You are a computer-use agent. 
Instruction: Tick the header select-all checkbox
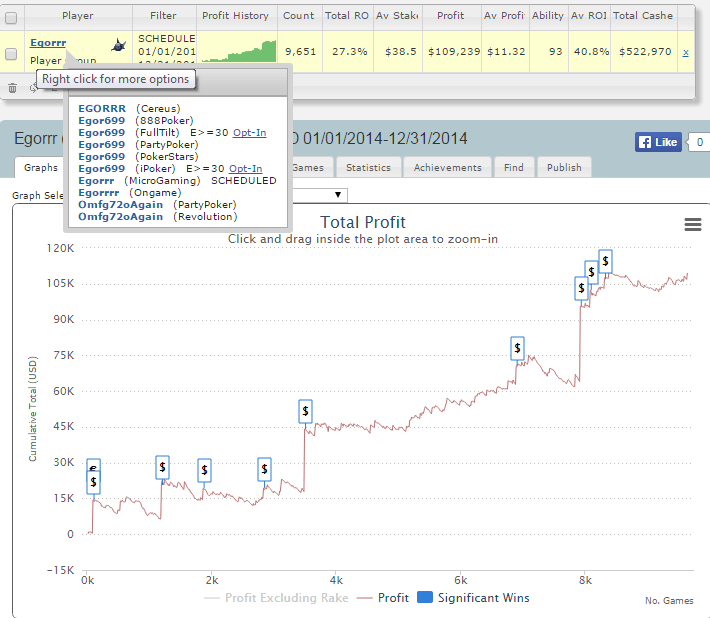point(11,18)
